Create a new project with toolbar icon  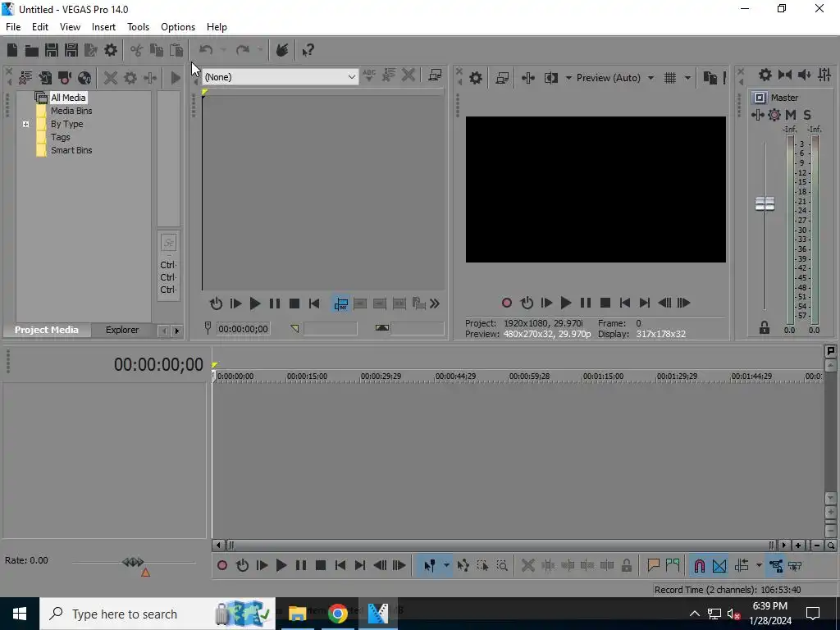tap(12, 50)
